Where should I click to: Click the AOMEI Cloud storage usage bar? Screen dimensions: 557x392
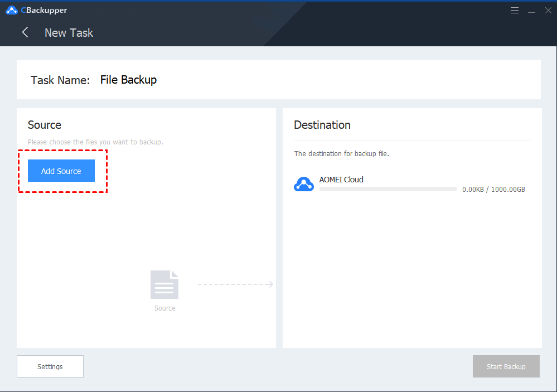coord(388,189)
